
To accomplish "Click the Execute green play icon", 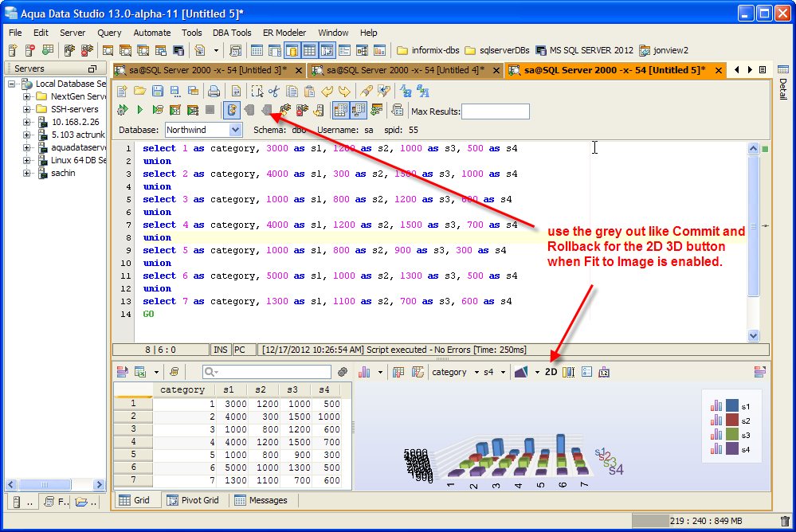I will point(140,110).
